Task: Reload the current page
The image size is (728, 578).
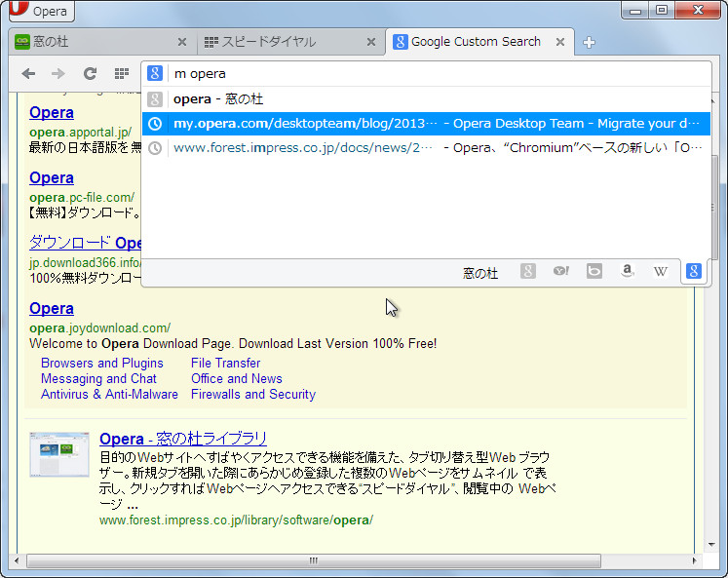Action: 90,73
